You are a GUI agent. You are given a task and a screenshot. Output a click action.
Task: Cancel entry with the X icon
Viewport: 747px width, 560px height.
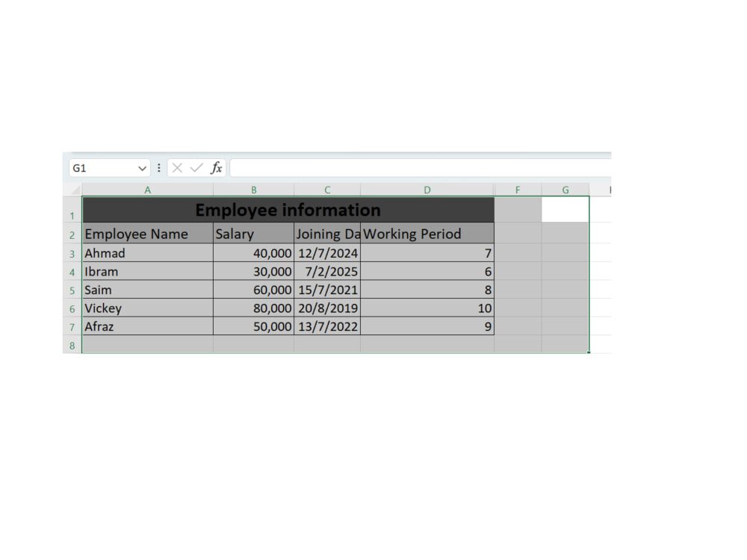click(x=177, y=168)
